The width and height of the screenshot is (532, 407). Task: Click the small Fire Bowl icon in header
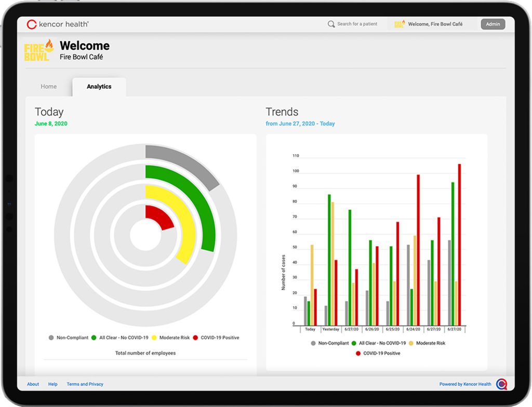400,24
